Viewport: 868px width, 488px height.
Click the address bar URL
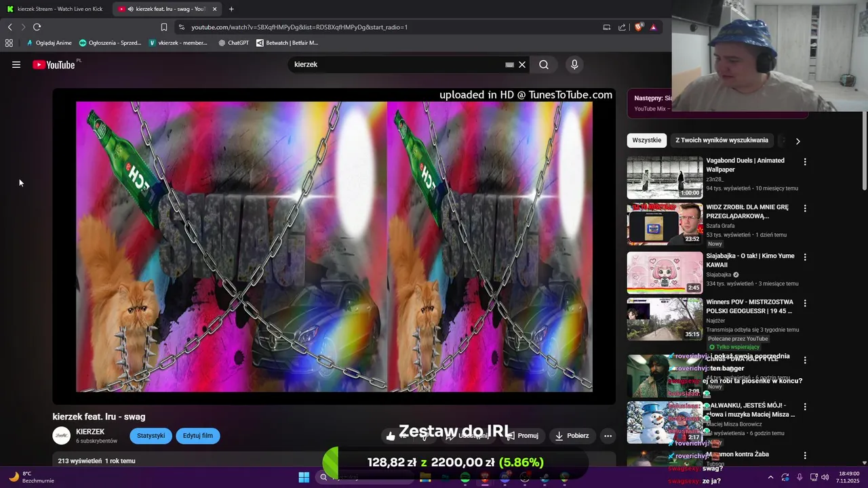[x=299, y=27]
